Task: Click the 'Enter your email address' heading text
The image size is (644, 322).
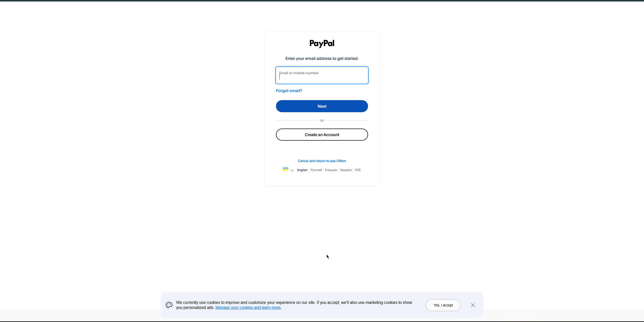Action: (x=322, y=59)
